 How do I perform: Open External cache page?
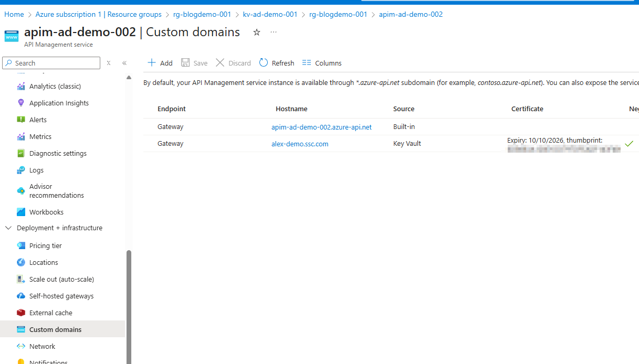(x=51, y=313)
